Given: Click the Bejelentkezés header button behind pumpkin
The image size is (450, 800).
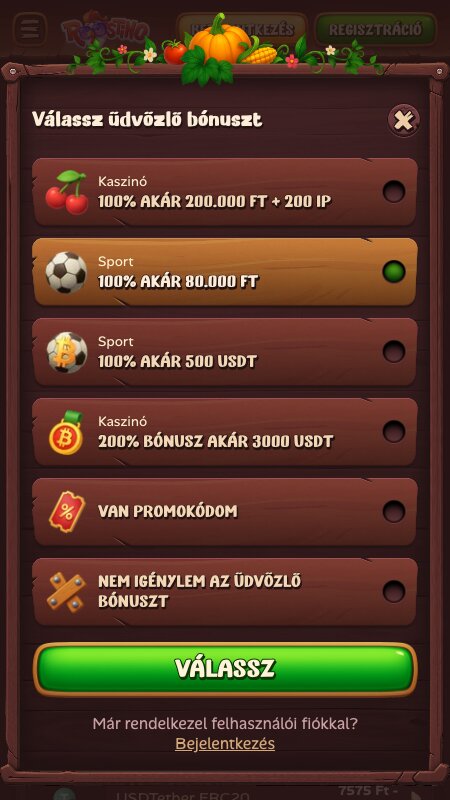Looking at the screenshot, I should pos(242,30).
